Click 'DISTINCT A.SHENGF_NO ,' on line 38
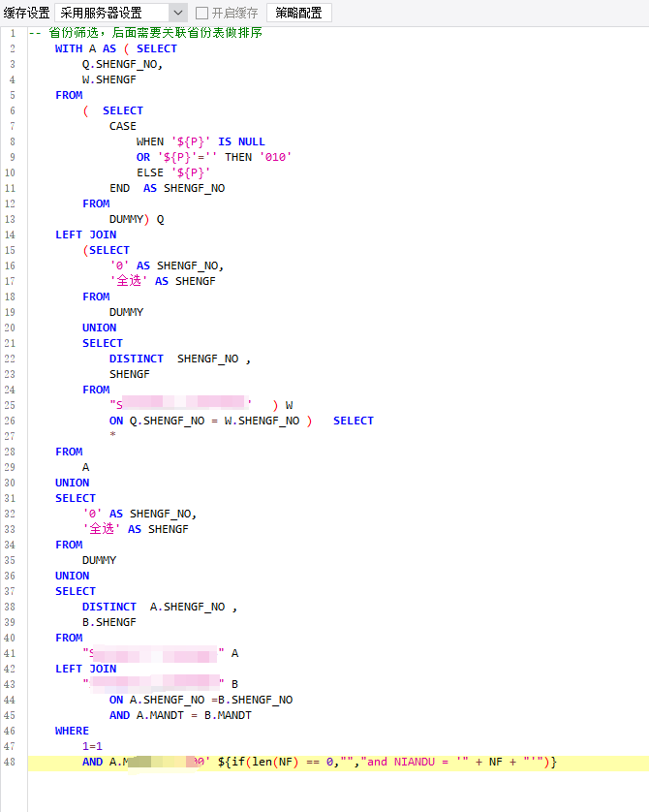649x812 pixels. 160,607
